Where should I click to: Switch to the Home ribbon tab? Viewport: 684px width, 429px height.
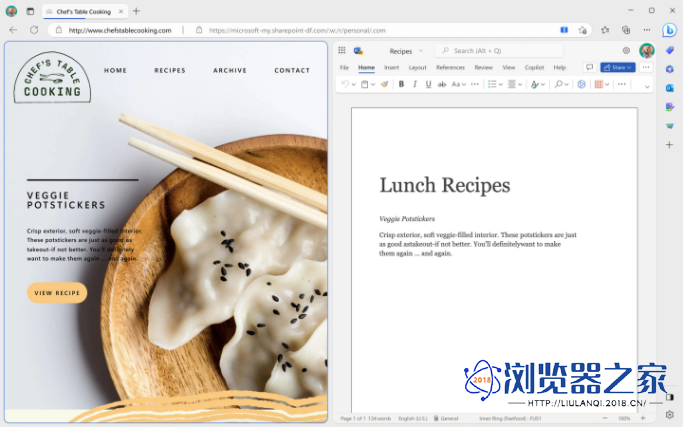click(x=366, y=68)
